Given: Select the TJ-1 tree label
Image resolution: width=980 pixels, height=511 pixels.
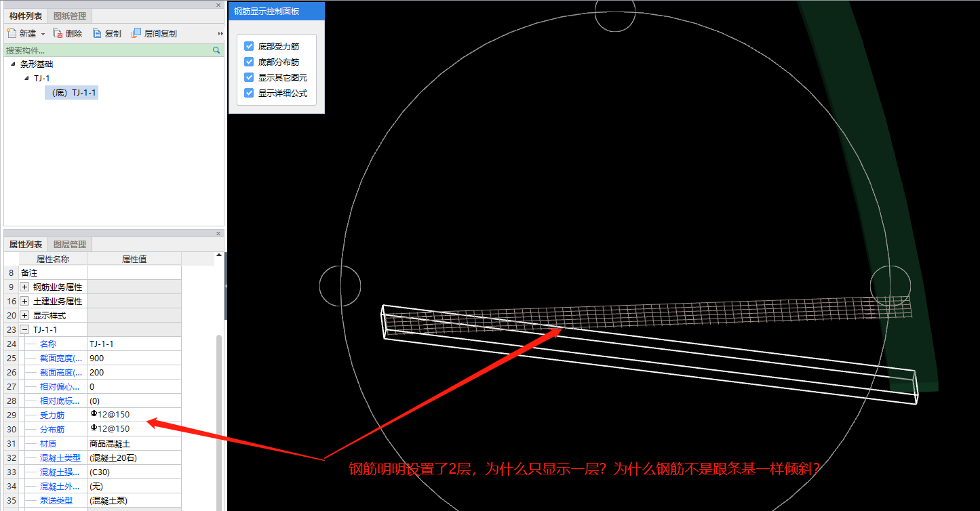Looking at the screenshot, I should click(41, 78).
